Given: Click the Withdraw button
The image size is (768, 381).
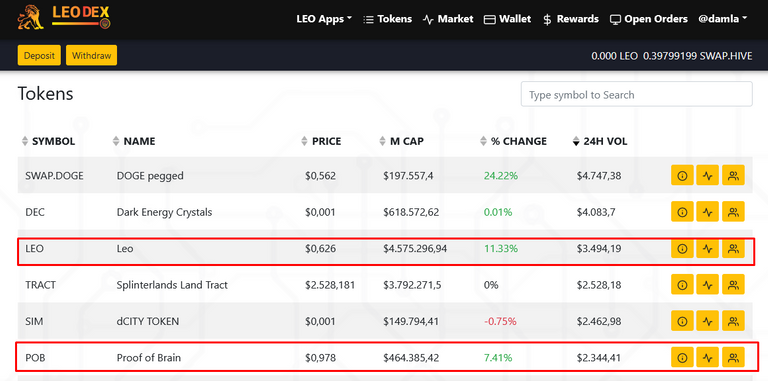Looking at the screenshot, I should [x=92, y=55].
